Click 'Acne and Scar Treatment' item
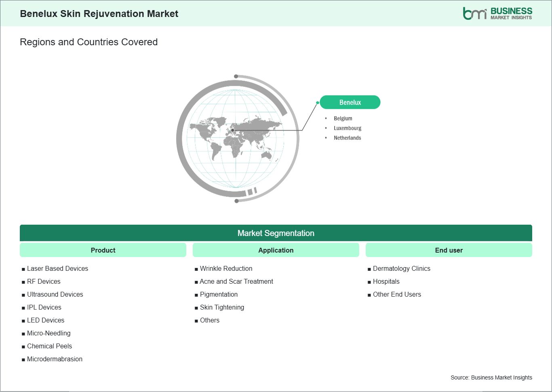This screenshot has height=392, width=552. click(x=236, y=281)
